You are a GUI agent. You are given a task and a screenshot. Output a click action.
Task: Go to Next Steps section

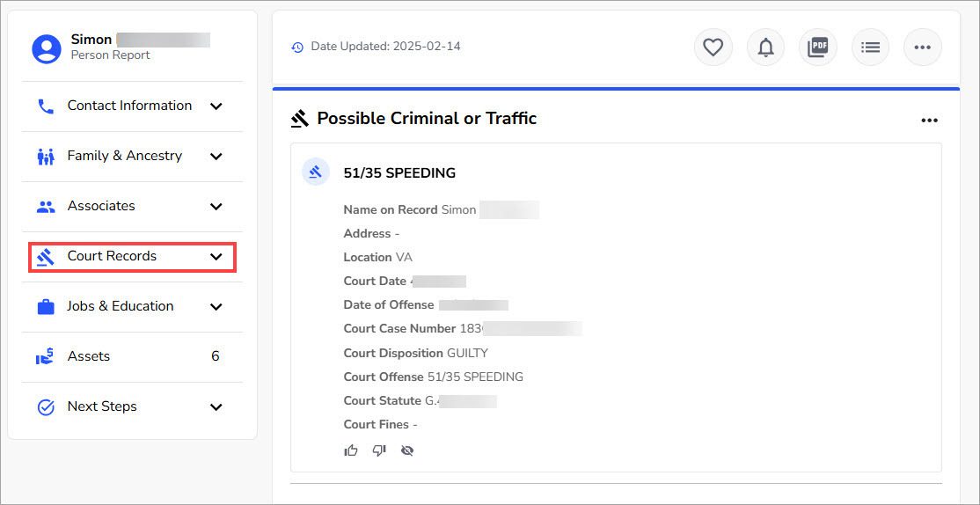(102, 406)
